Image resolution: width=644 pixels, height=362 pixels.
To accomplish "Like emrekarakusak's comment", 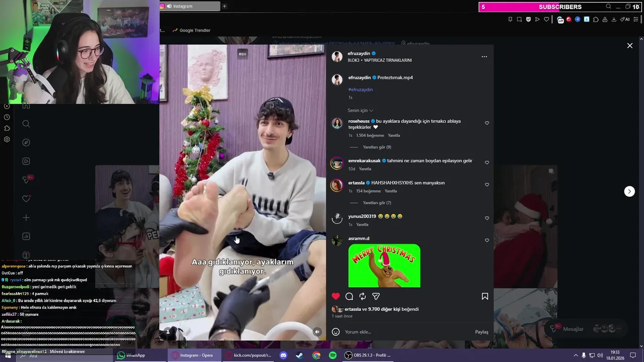I will click(487, 162).
